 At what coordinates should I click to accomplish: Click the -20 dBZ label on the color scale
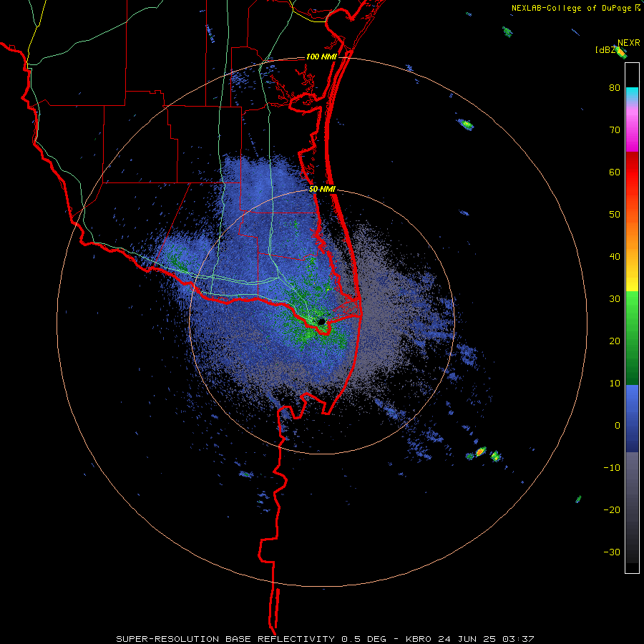tap(612, 510)
